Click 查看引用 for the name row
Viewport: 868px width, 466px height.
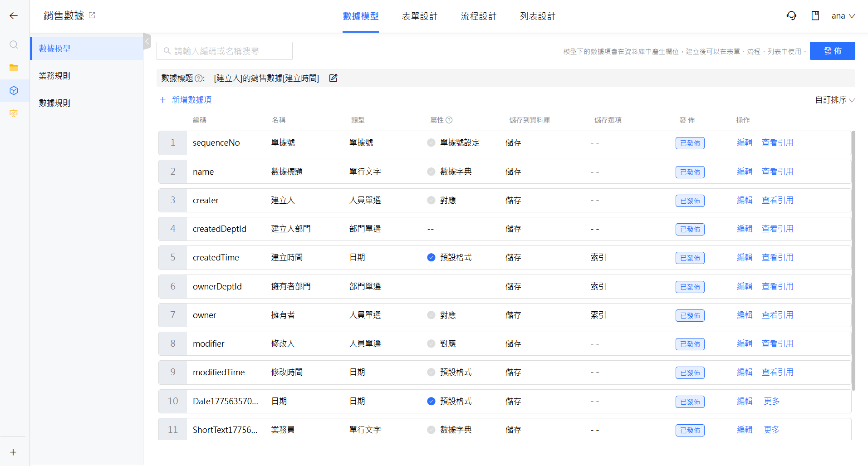pyautogui.click(x=777, y=172)
